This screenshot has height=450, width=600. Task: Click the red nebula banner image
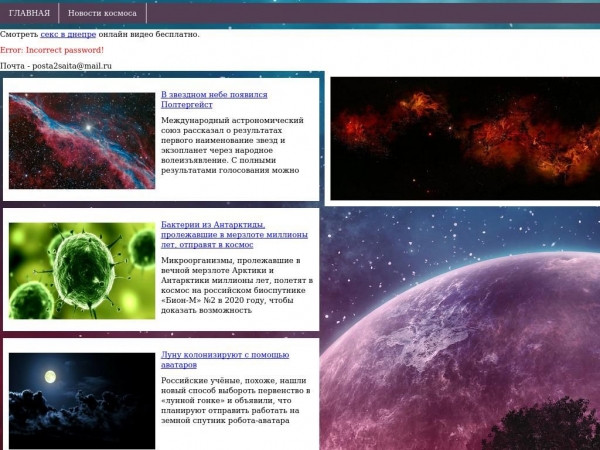click(x=465, y=138)
